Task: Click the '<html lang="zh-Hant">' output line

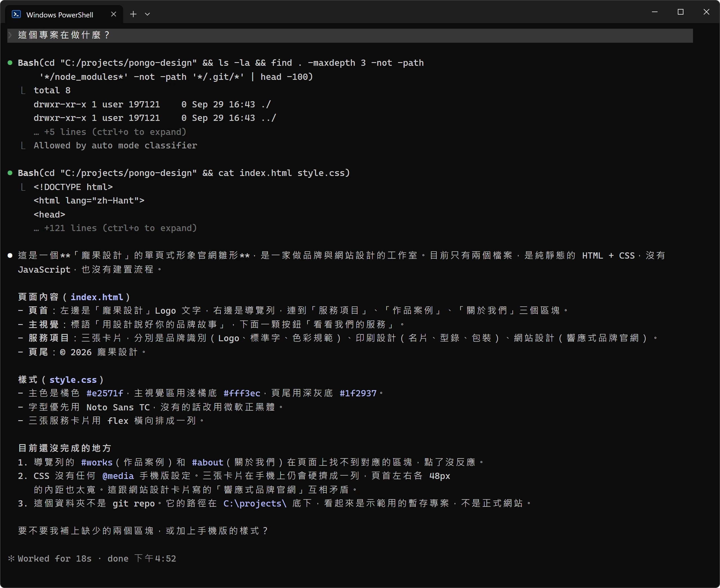Action: (89, 200)
